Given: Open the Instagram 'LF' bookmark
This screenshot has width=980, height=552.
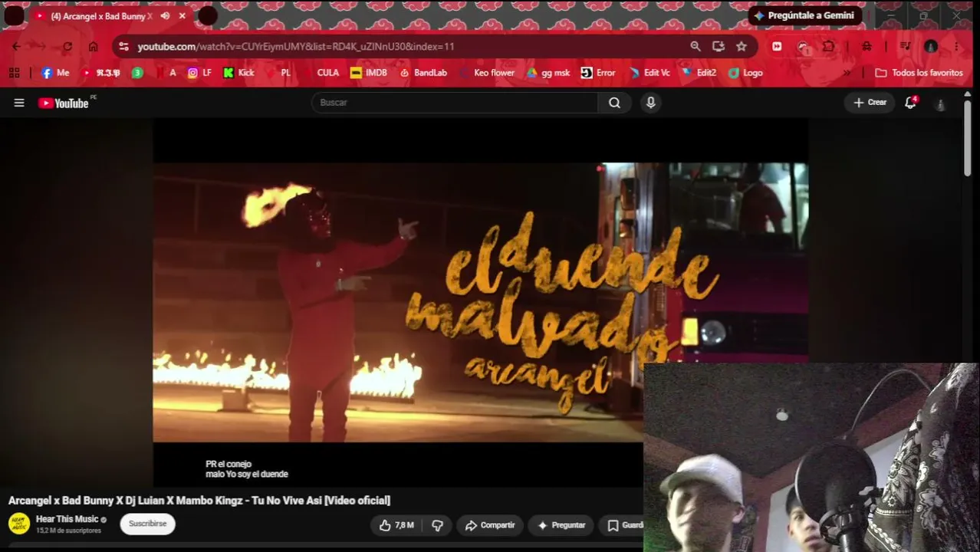Looking at the screenshot, I should (x=199, y=73).
